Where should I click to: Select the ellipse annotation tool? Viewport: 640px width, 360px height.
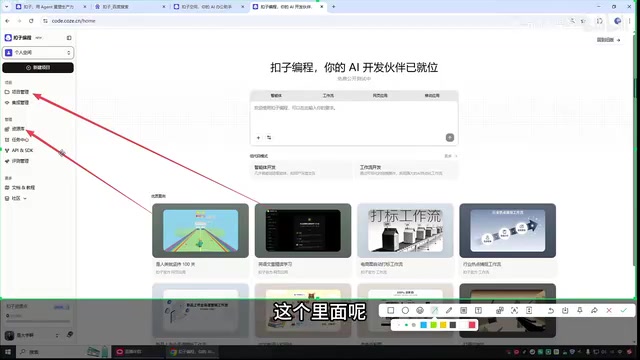coord(405,311)
